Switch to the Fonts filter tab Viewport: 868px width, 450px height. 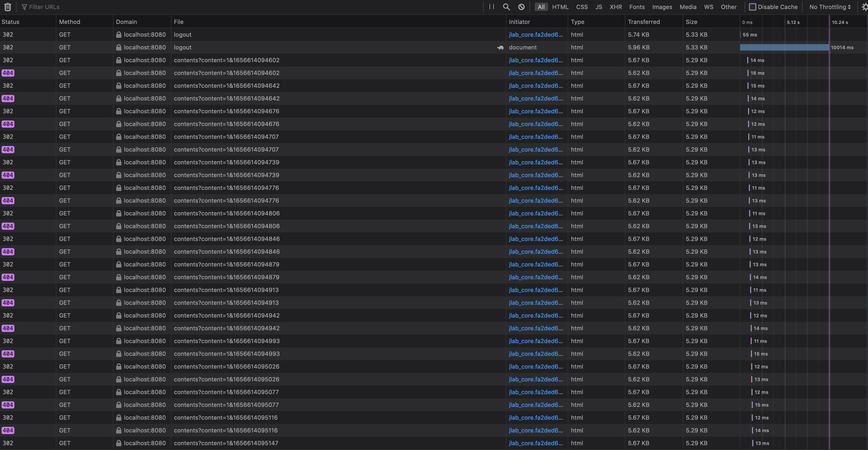point(637,7)
